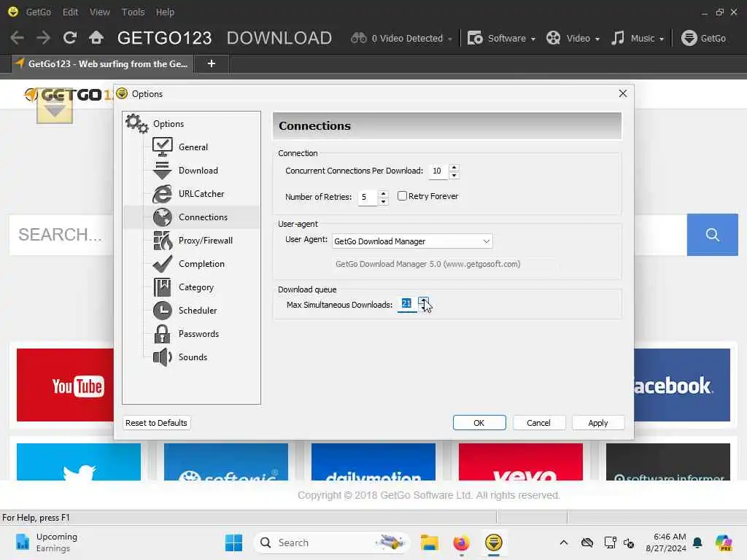Open the Edit menu

tap(70, 12)
